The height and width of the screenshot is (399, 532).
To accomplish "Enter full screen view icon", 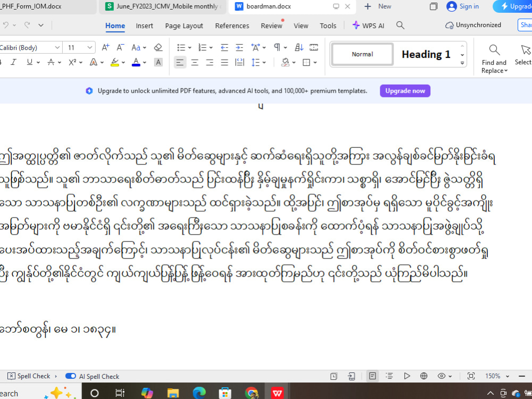I will pyautogui.click(x=471, y=376).
